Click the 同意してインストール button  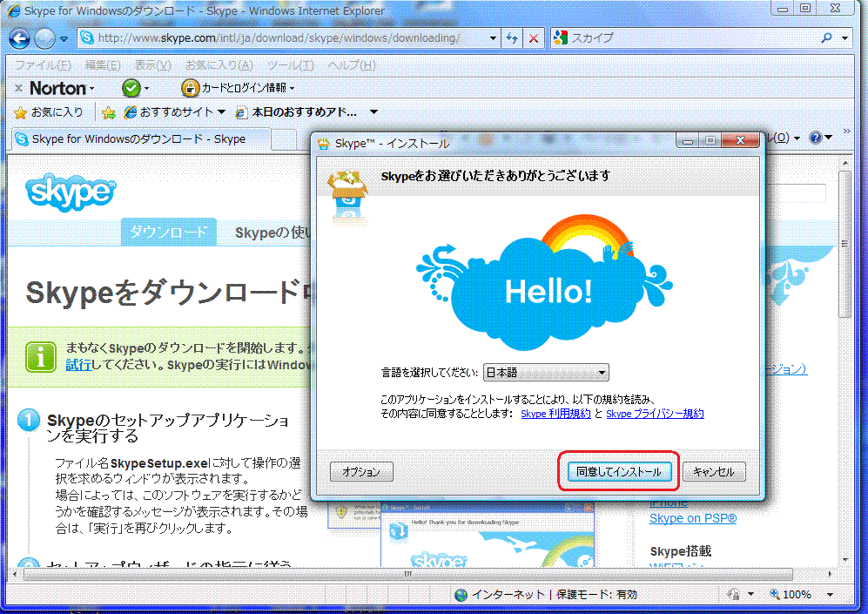[x=619, y=472]
